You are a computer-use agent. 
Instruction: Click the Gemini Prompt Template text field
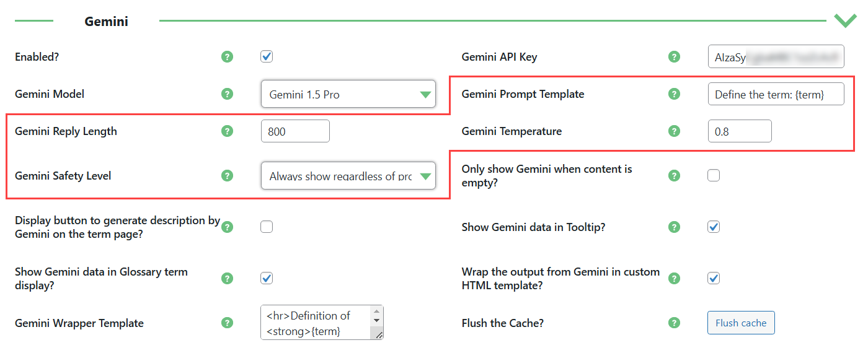[776, 94]
